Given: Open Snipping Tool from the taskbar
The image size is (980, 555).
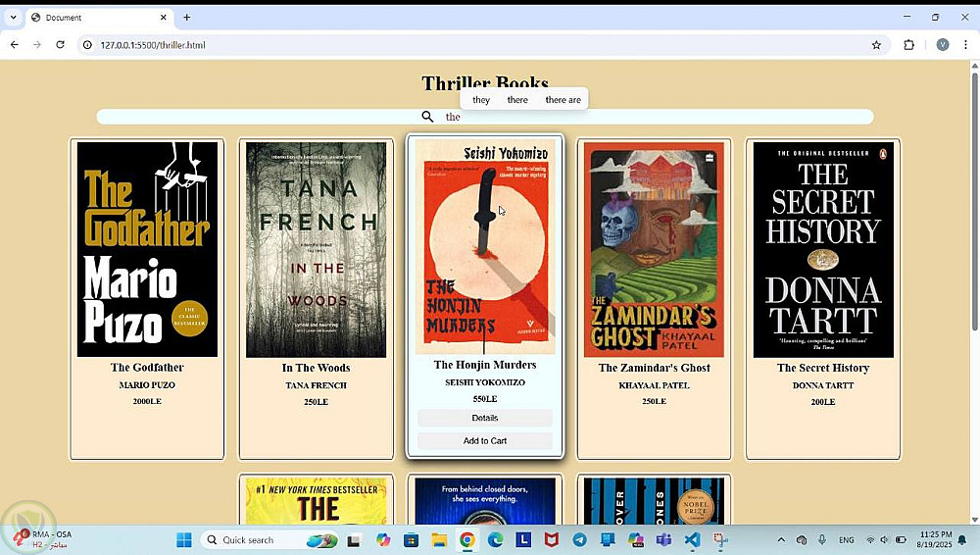Looking at the screenshot, I should [720, 540].
